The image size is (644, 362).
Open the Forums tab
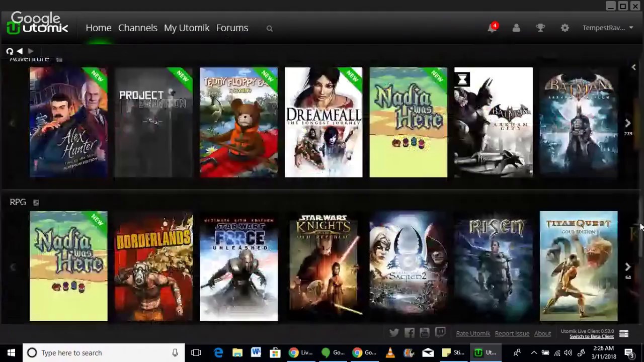[x=232, y=28]
